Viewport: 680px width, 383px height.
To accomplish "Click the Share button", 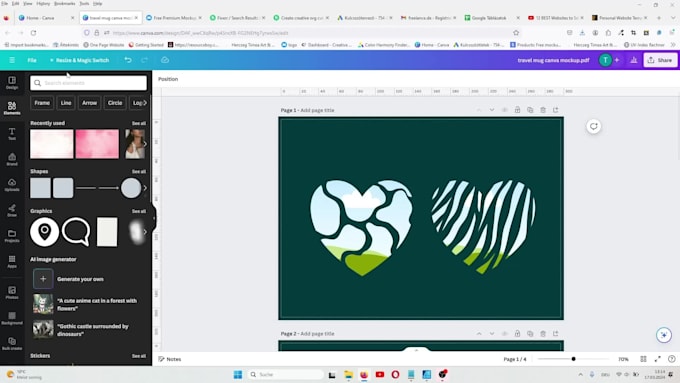I will [660, 60].
